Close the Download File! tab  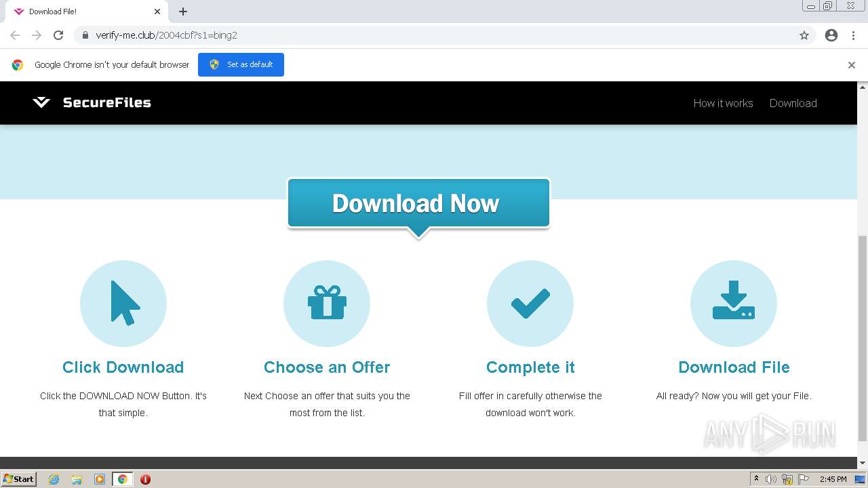[x=157, y=12]
